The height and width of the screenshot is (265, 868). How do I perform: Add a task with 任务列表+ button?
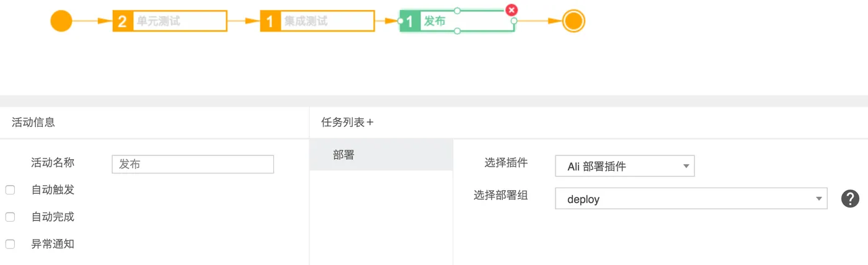point(348,122)
